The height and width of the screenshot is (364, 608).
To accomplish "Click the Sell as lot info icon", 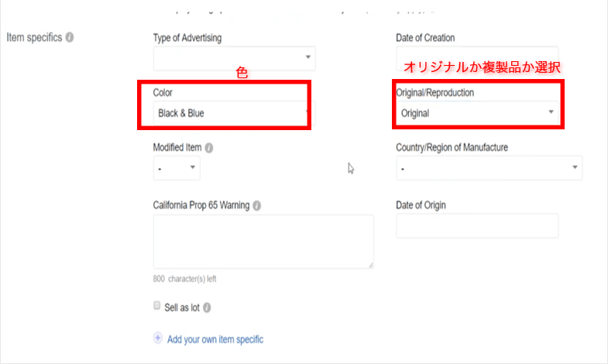I will point(207,307).
